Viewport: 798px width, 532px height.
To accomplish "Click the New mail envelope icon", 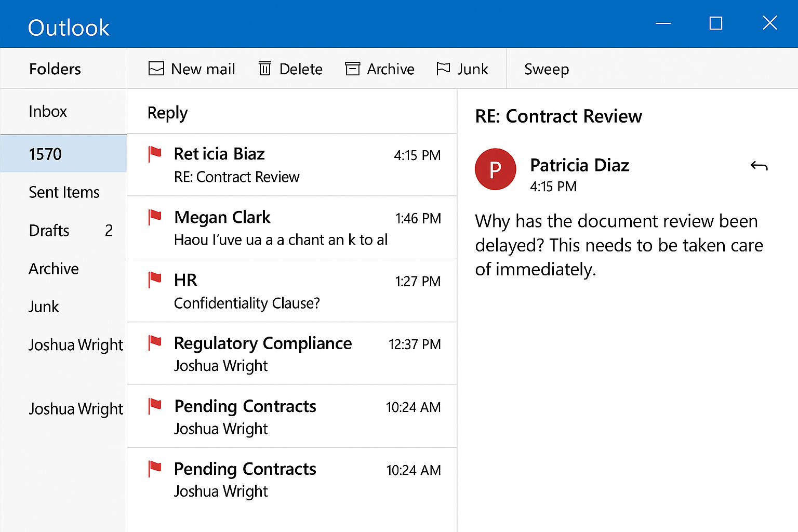I will coord(156,69).
